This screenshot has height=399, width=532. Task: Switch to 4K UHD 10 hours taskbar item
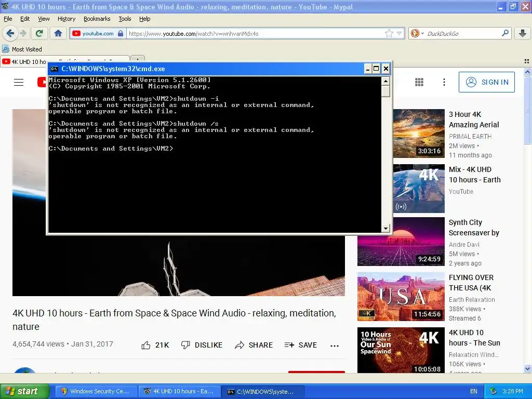tap(179, 391)
